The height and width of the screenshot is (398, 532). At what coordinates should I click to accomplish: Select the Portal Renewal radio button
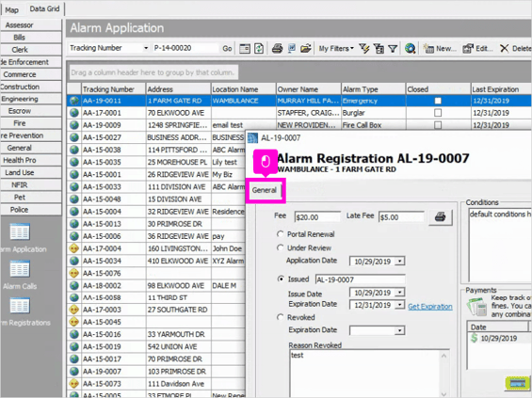point(280,234)
